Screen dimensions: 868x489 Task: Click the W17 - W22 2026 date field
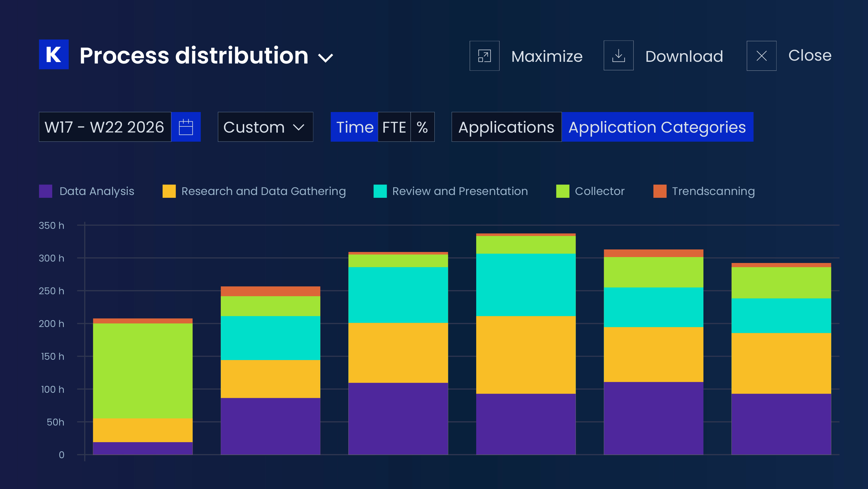coord(105,127)
